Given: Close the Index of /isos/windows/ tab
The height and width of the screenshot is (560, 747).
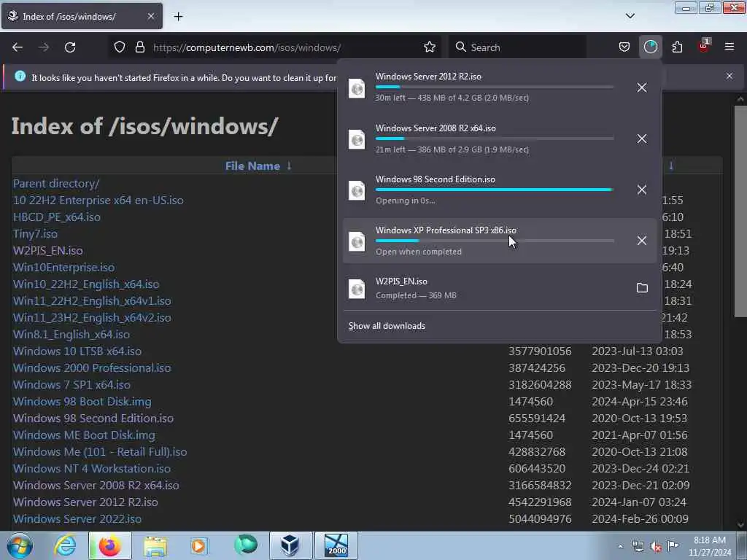Looking at the screenshot, I should tap(150, 16).
